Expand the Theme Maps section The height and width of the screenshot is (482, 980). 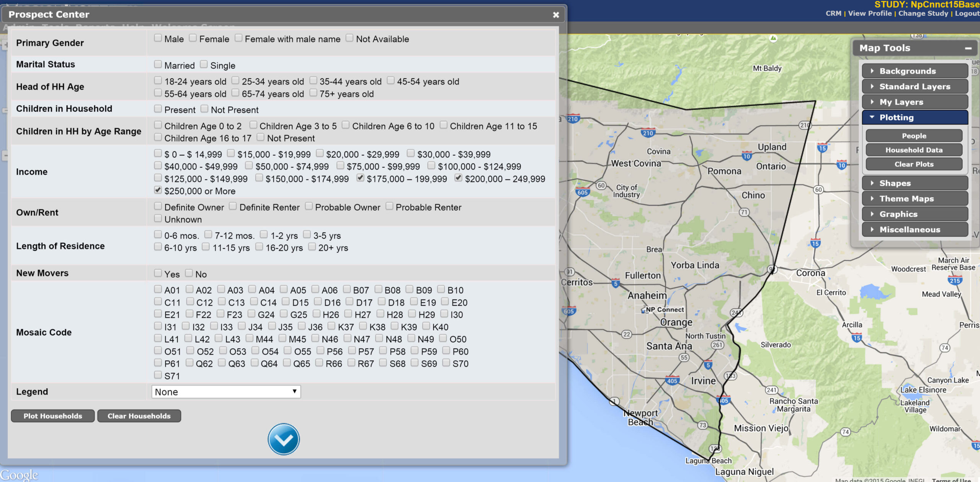pyautogui.click(x=915, y=199)
